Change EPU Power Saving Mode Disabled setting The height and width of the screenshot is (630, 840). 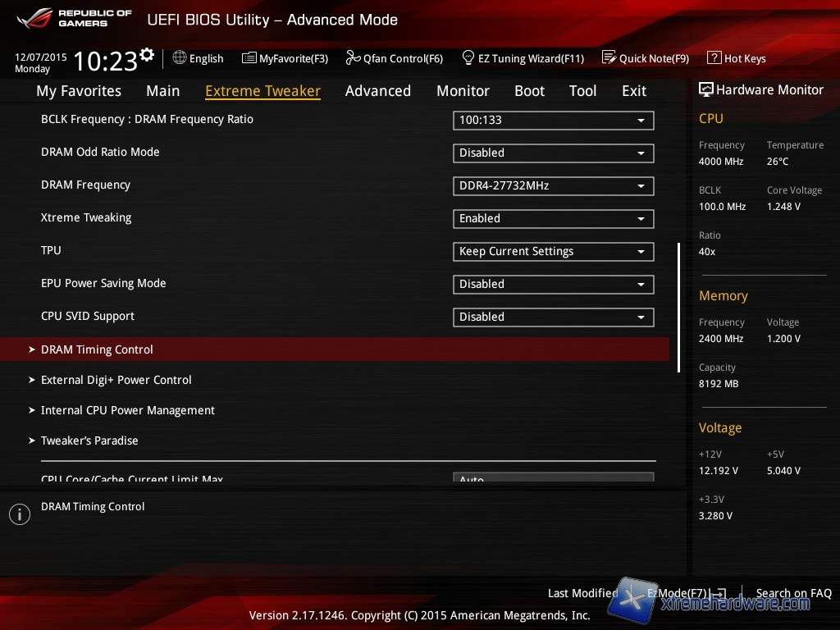(x=553, y=285)
